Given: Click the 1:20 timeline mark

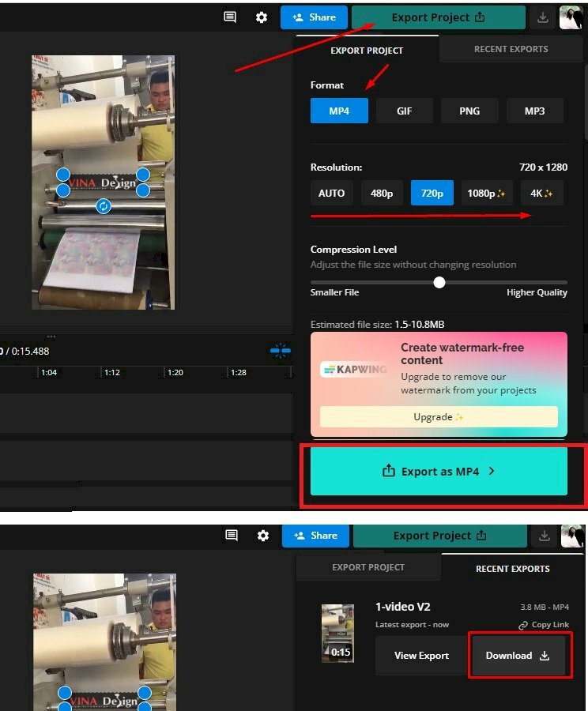Looking at the screenshot, I should click(x=175, y=373).
